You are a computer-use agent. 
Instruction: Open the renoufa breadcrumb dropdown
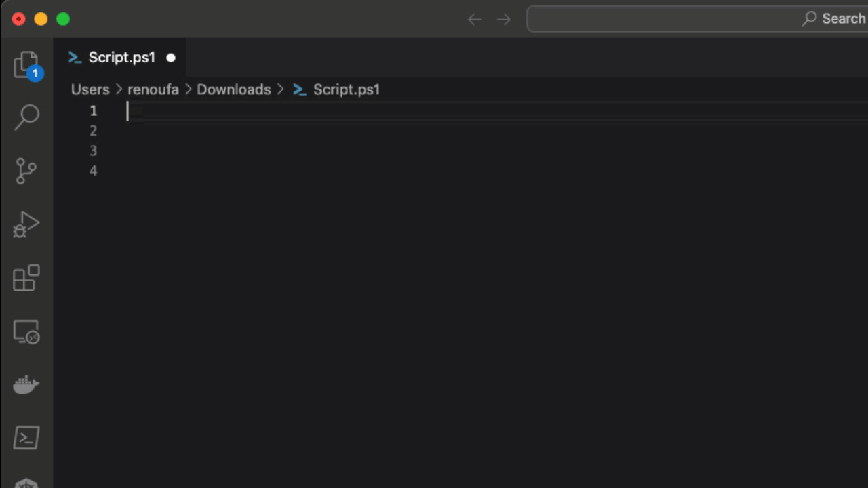click(x=153, y=89)
